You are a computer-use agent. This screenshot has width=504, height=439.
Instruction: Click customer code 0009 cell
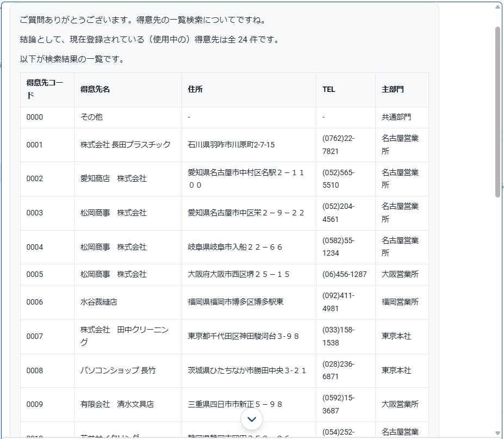[x=47, y=405]
